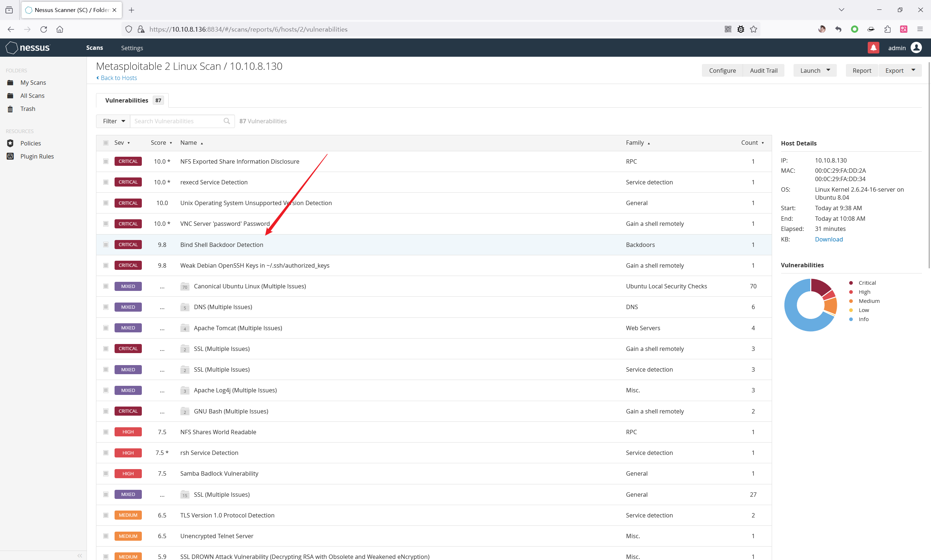This screenshot has height=560, width=931.
Task: Sort the table by Sev column
Action: click(122, 143)
